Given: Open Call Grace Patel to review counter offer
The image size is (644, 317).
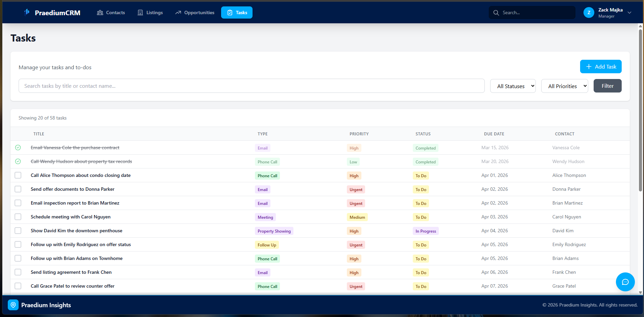Looking at the screenshot, I should click(x=73, y=286).
